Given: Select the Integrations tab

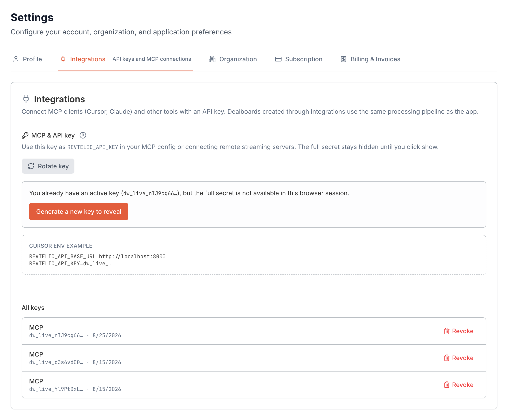Looking at the screenshot, I should tap(125, 59).
